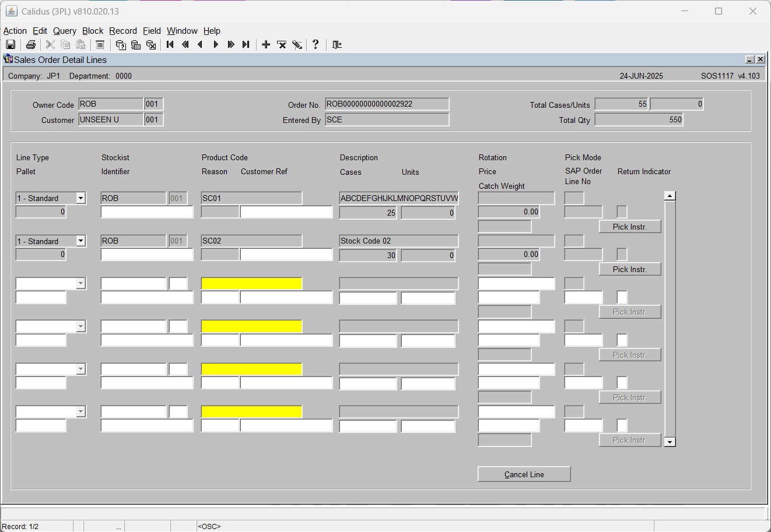This screenshot has height=532, width=771.
Task: Open the Help menu
Action: [x=212, y=31]
